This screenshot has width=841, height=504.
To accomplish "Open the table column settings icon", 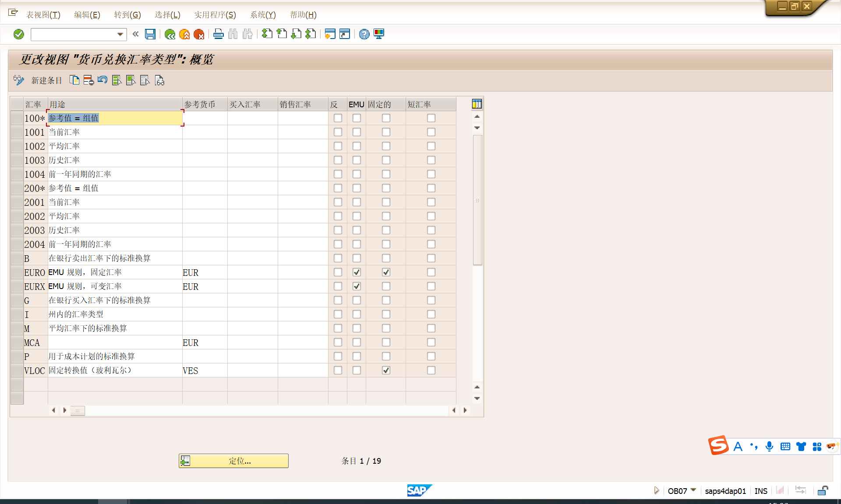I will [x=477, y=104].
